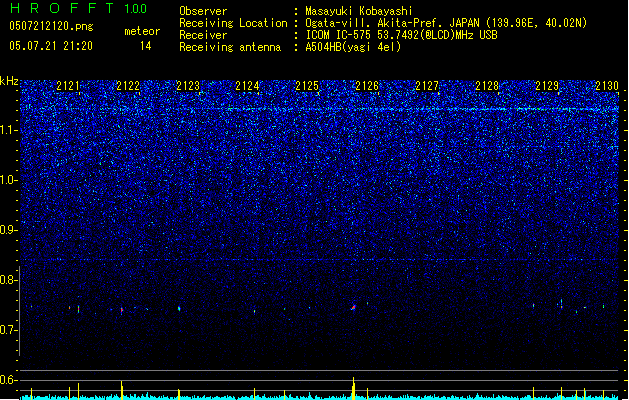Screen dimensions: 629x400
Task: Click the date stamp 05.07.21 21:20
Action: pyautogui.click(x=51, y=46)
